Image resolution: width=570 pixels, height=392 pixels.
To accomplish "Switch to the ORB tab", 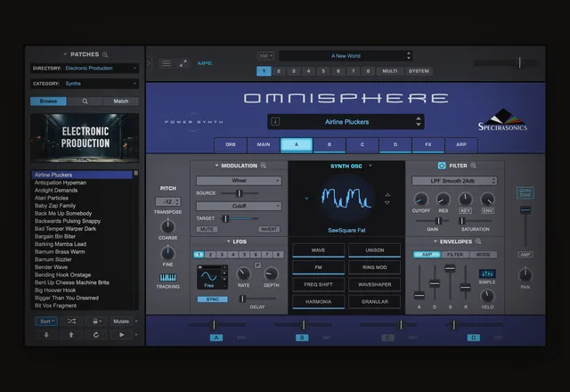I will coord(231,144).
